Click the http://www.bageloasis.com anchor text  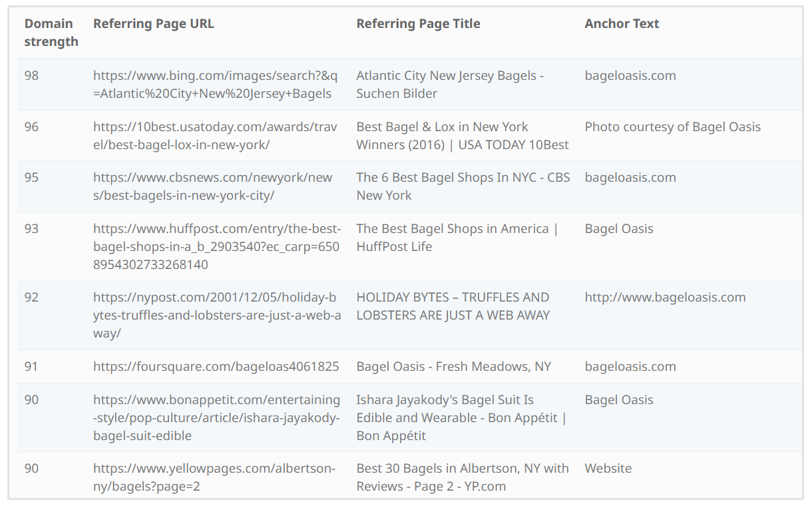(665, 298)
